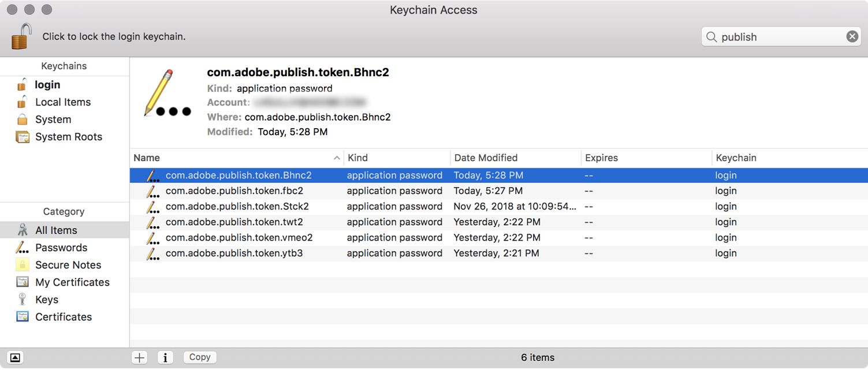Select the Local Items keychain
This screenshot has width=868, height=374.
pyautogui.click(x=62, y=102)
